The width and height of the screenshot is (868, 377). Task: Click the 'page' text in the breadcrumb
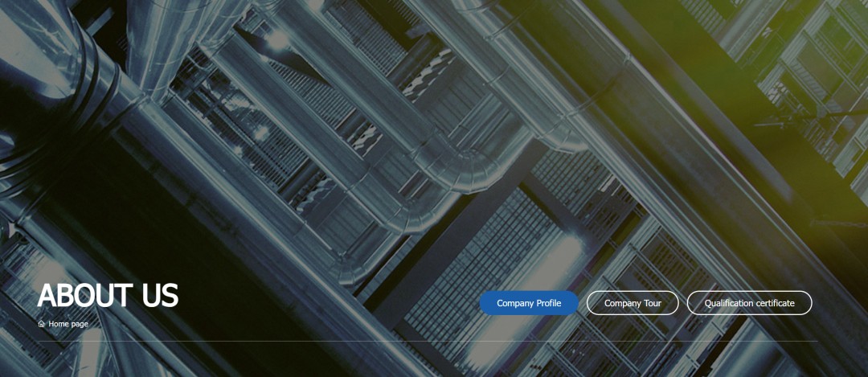pos(79,324)
